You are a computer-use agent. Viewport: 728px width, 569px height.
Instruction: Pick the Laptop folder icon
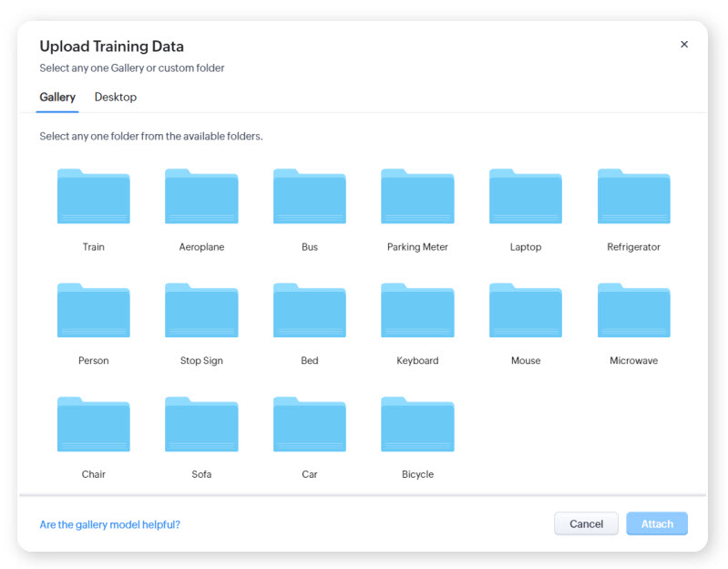pyautogui.click(x=526, y=197)
